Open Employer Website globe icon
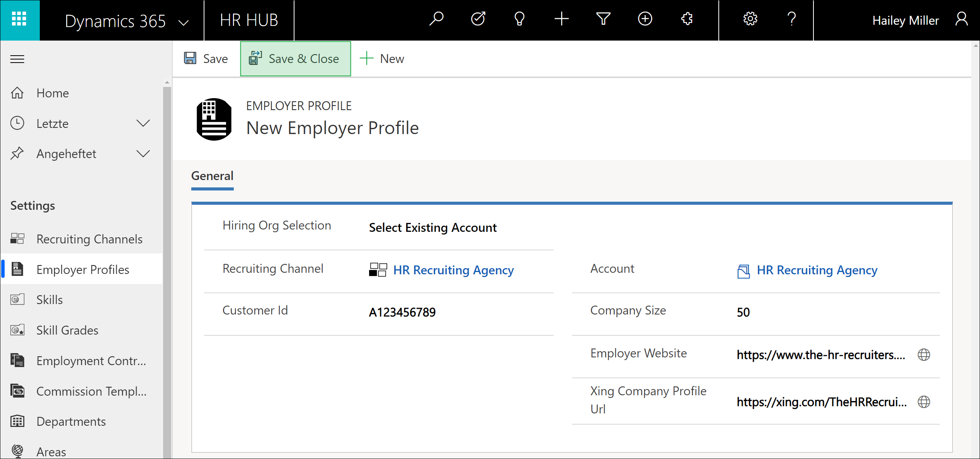Viewport: 980px width, 459px height. point(924,355)
